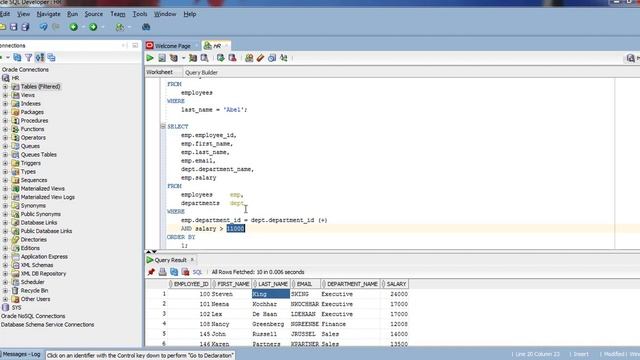Click the green Forward navigation arrow
Image resolution: width=640 pixels, height=360 pixels.
(93, 27)
